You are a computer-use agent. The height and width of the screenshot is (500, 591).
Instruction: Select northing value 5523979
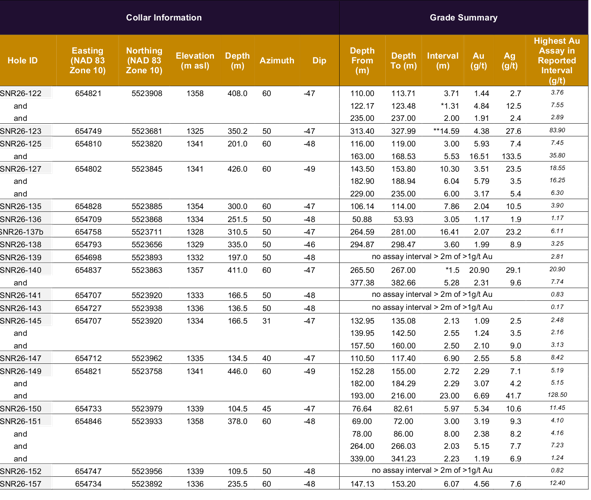click(147, 409)
